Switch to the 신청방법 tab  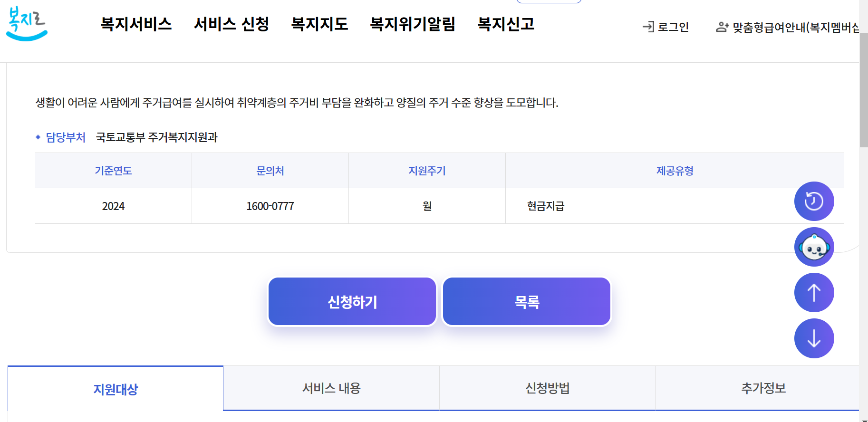pos(547,388)
